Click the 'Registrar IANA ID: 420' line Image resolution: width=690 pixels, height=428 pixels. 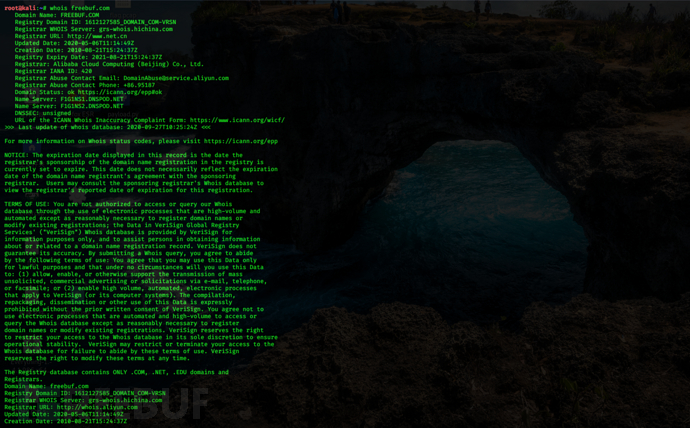[53, 71]
